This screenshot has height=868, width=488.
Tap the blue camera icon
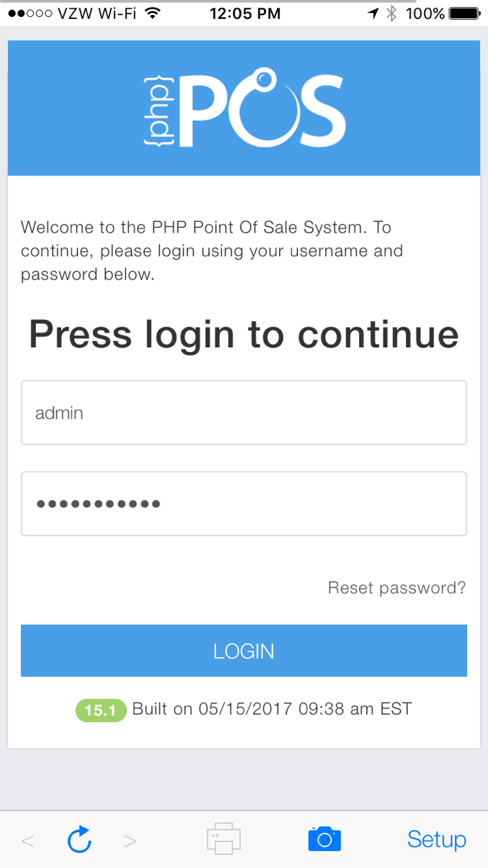[x=324, y=839]
